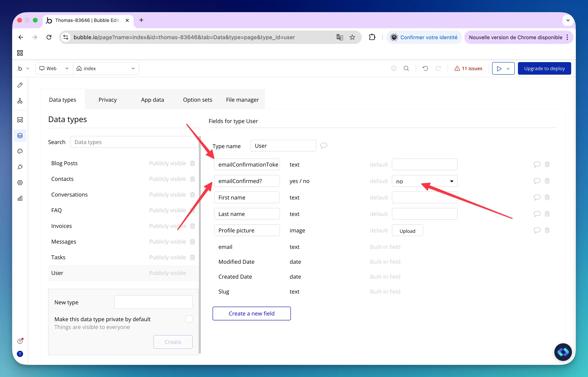Delete the Contacts data type
The height and width of the screenshot is (377, 588).
192,179
